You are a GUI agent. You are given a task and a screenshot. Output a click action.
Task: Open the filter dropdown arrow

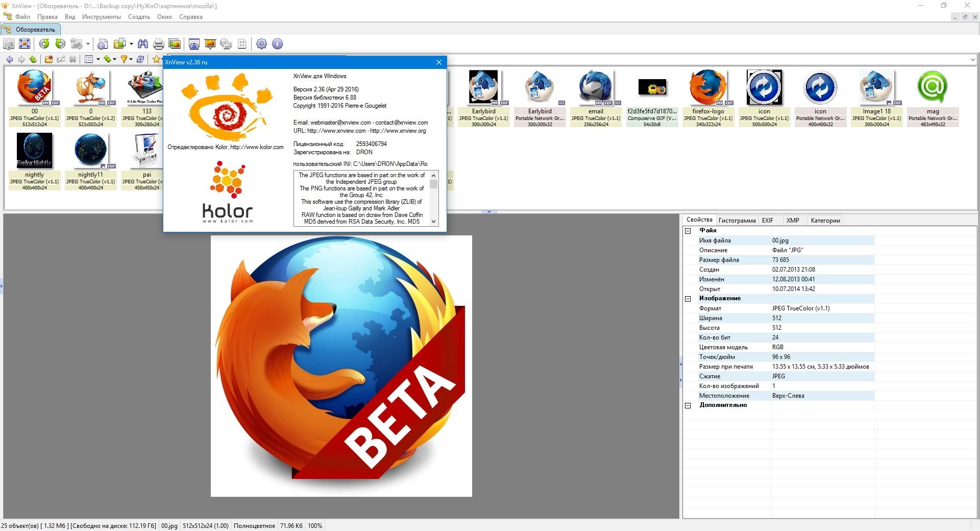pos(131,59)
